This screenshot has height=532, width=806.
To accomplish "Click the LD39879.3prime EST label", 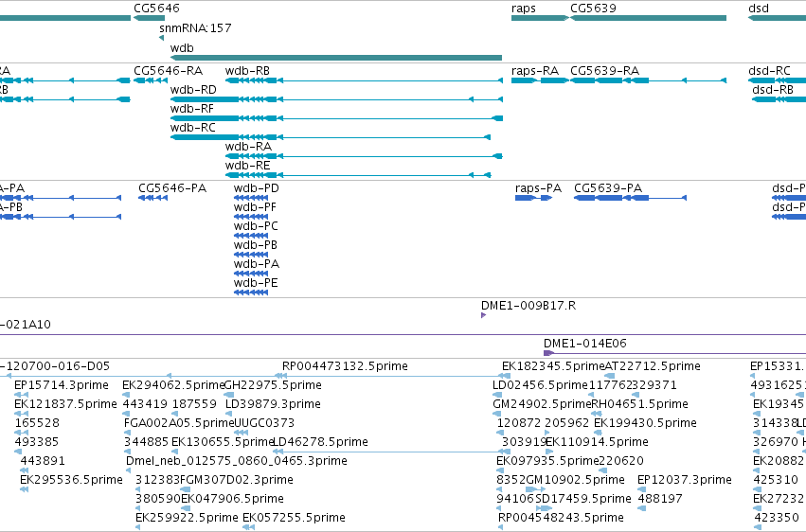I will point(273,404).
